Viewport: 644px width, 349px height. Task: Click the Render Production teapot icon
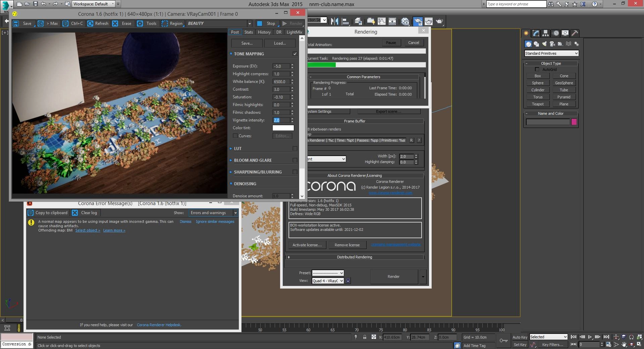tap(439, 21)
